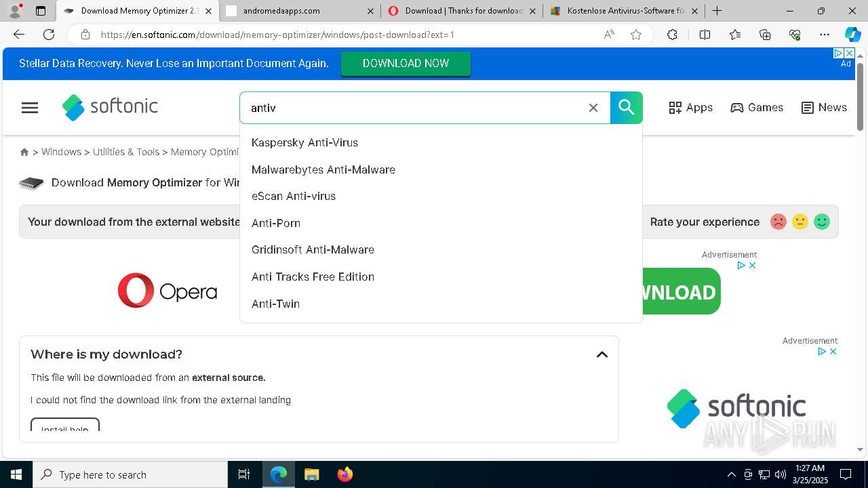
Task: Show hidden tray icons chevron
Action: coord(732,474)
